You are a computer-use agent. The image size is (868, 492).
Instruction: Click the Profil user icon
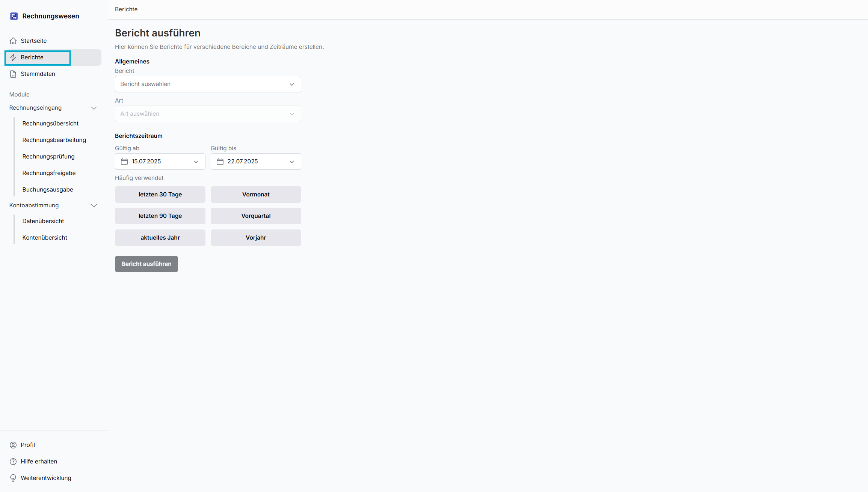pos(13,445)
